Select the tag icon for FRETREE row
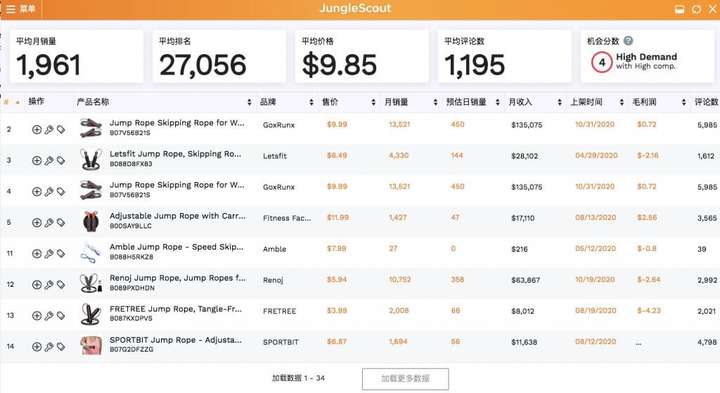Screen dimensions: 720x393 (61, 315)
